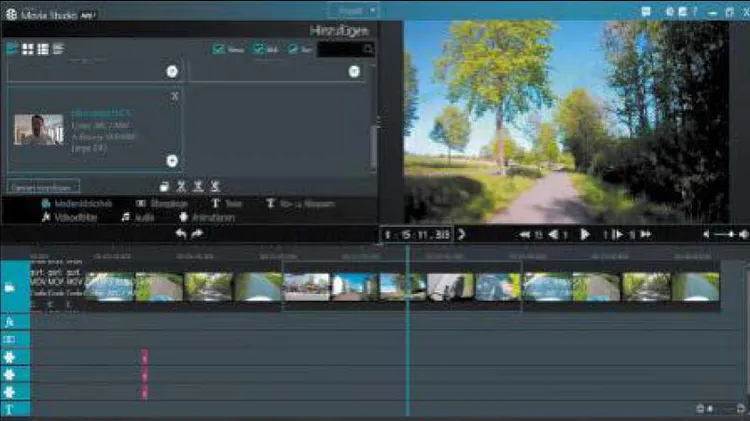
Task: Play the video preview
Action: tap(585, 234)
